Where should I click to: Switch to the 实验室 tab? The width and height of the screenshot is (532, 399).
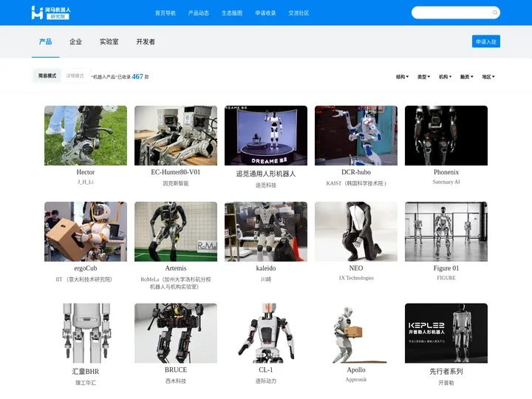point(109,41)
